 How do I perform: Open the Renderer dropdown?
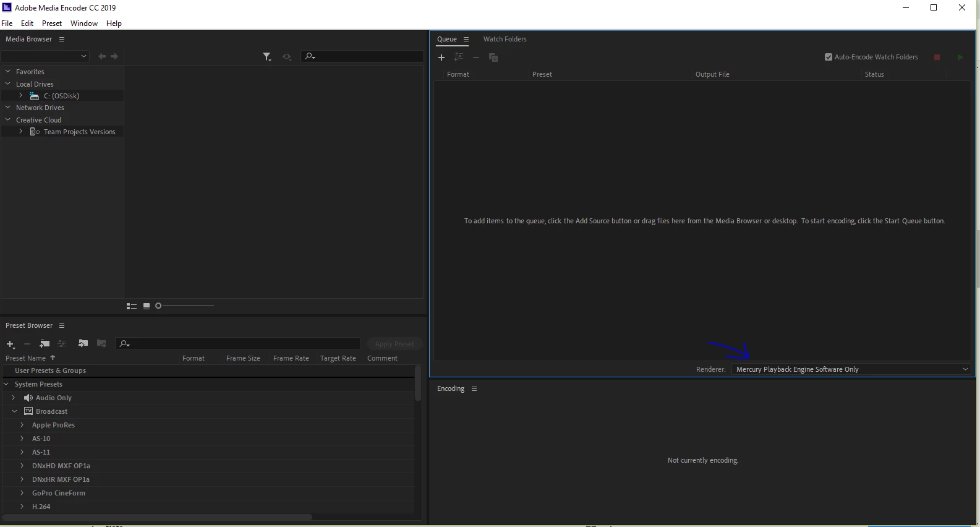[x=852, y=369]
